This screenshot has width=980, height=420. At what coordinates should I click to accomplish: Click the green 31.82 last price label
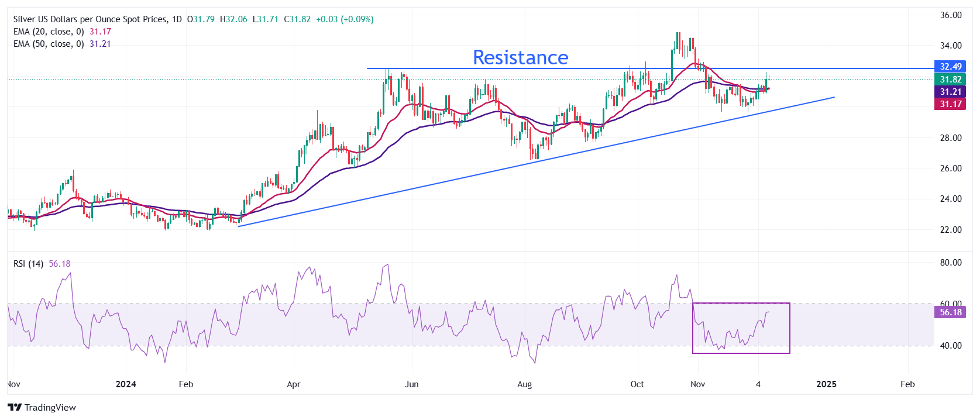click(x=951, y=80)
